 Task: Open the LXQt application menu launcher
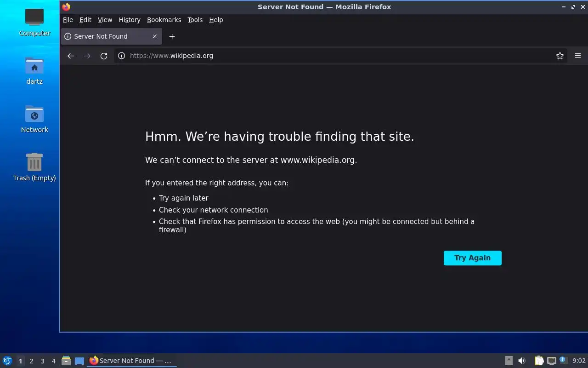[x=7, y=361]
